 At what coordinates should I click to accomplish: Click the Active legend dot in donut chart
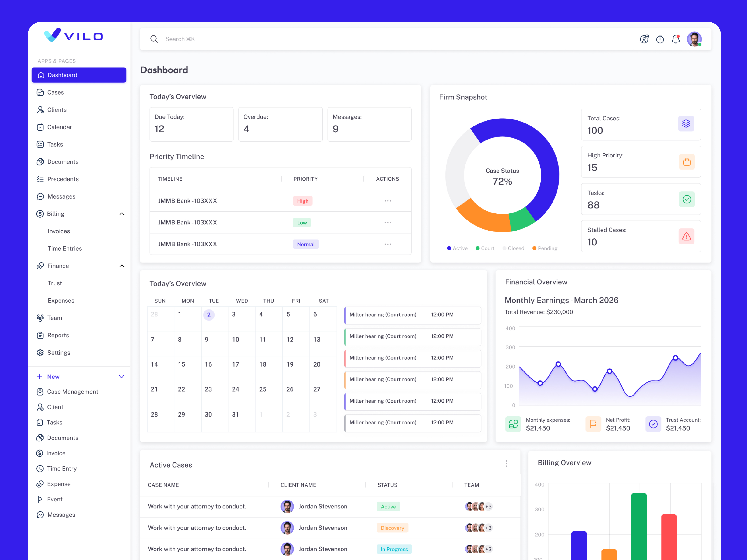449,248
